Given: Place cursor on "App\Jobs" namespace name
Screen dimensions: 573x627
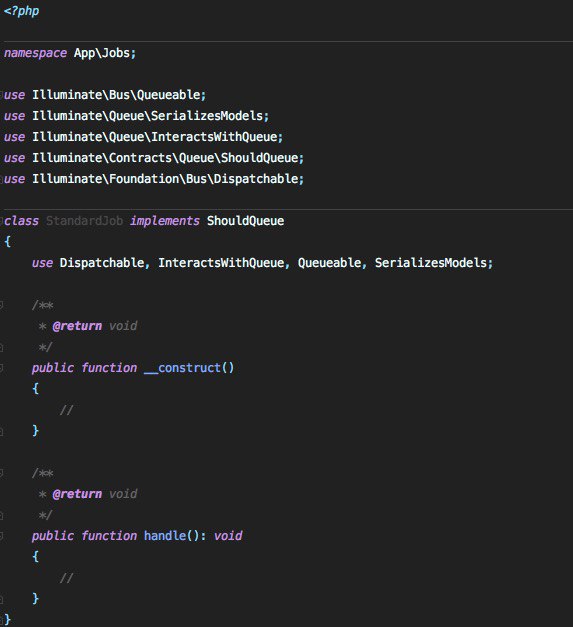Looking at the screenshot, I should [102, 52].
